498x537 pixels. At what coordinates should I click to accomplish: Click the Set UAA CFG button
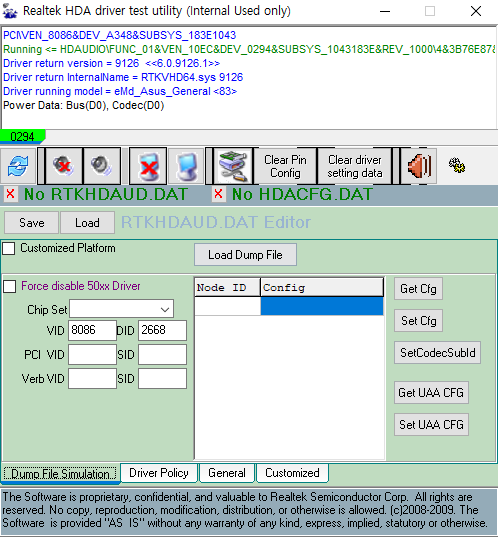coord(431,425)
